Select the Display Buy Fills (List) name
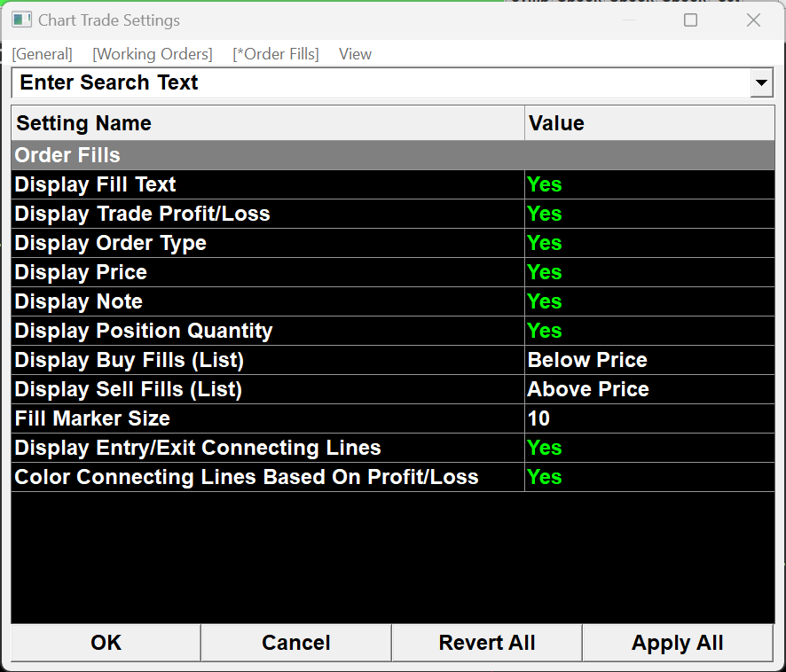 (x=268, y=360)
